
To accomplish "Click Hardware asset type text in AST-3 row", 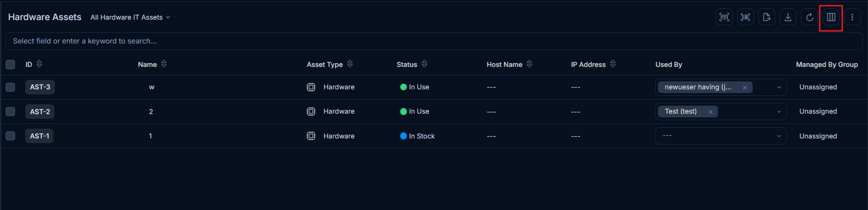I will [339, 87].
